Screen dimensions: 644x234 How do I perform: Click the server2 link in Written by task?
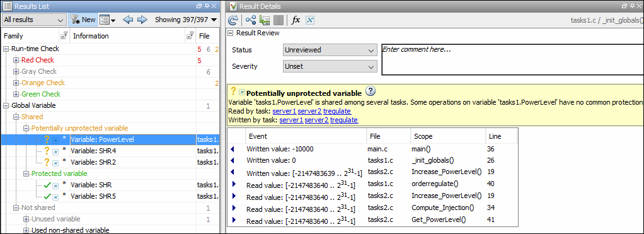tap(316, 120)
